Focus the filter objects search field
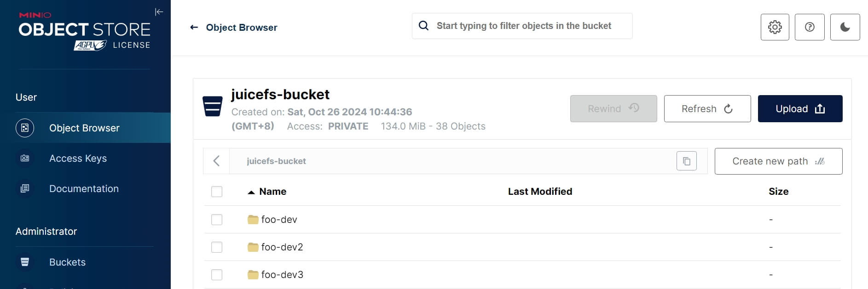This screenshot has height=289, width=868. [x=524, y=26]
